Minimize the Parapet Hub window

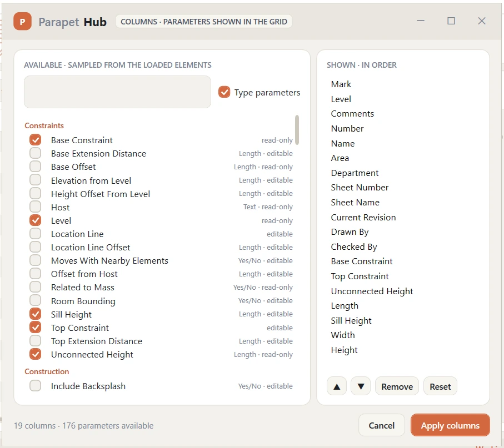[x=421, y=21]
